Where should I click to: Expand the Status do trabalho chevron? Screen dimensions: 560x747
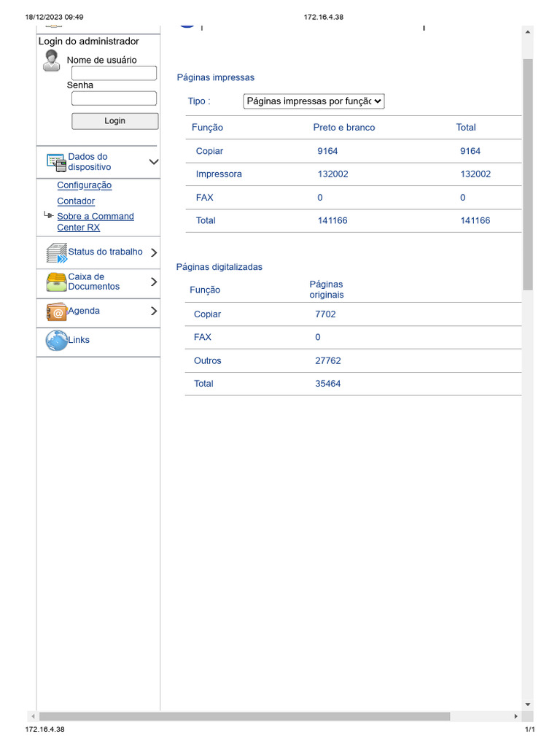[154, 252]
